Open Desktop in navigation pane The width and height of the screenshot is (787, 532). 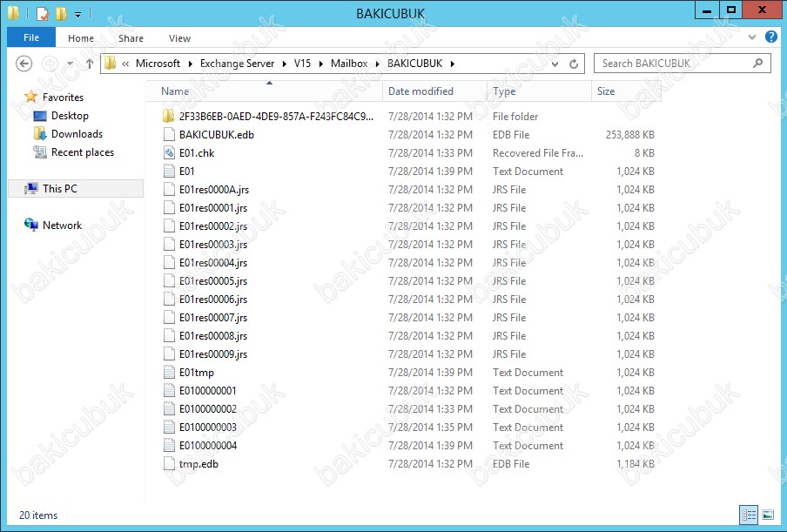(70, 116)
